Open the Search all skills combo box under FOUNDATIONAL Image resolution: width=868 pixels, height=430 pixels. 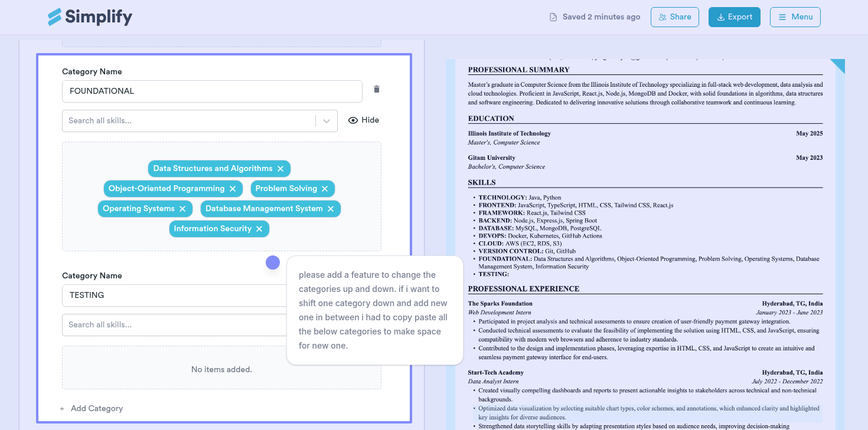click(x=189, y=121)
